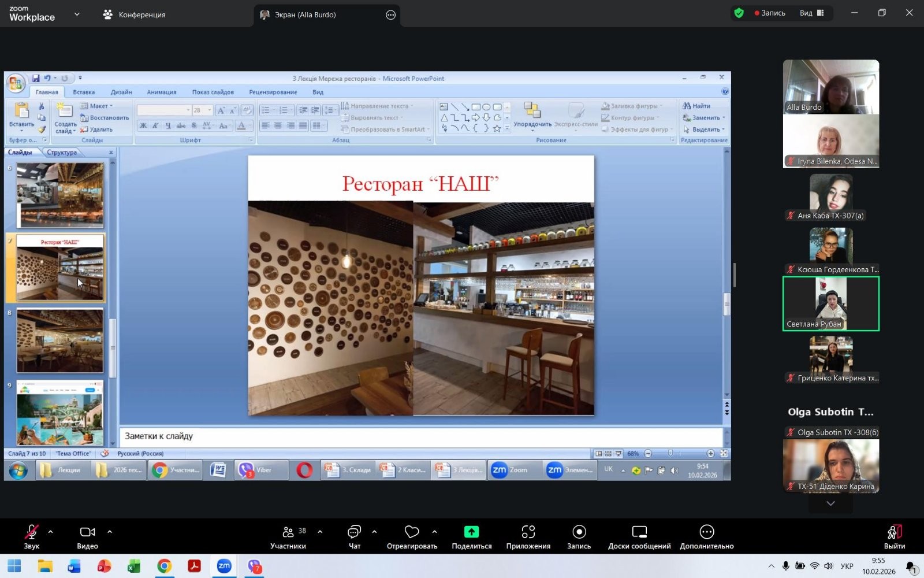924x578 pixels.
Task: Open the Zoom Workplace dropdown chevron
Action: point(77,14)
